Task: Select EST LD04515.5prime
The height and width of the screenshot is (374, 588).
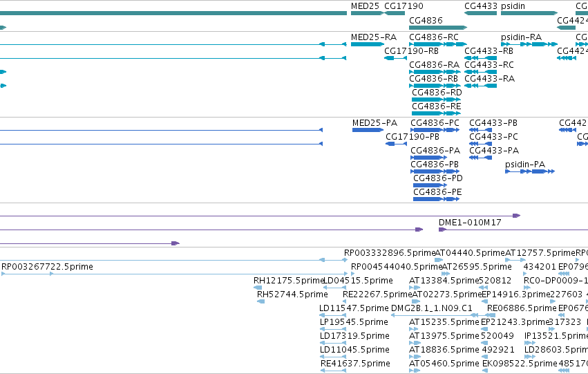Action: tap(358, 281)
